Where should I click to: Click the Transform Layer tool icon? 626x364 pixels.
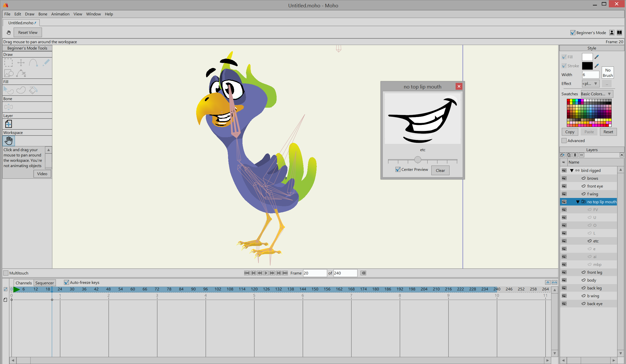click(8, 124)
